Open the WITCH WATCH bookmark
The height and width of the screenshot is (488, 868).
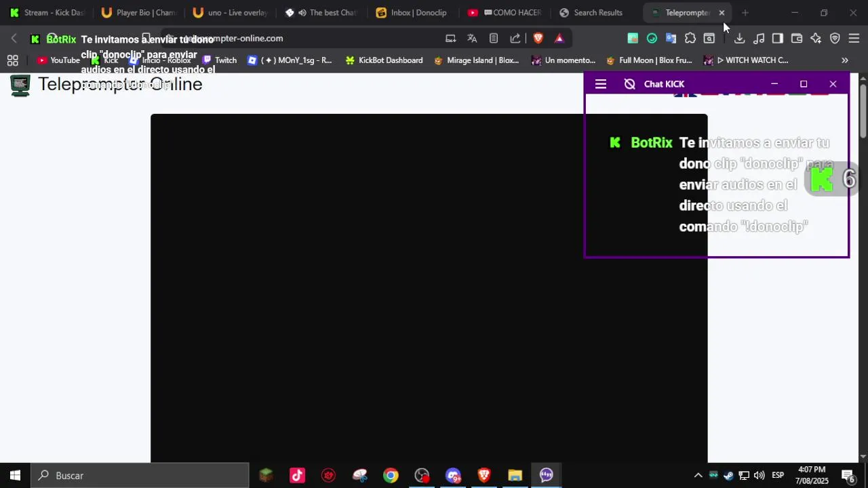click(746, 60)
